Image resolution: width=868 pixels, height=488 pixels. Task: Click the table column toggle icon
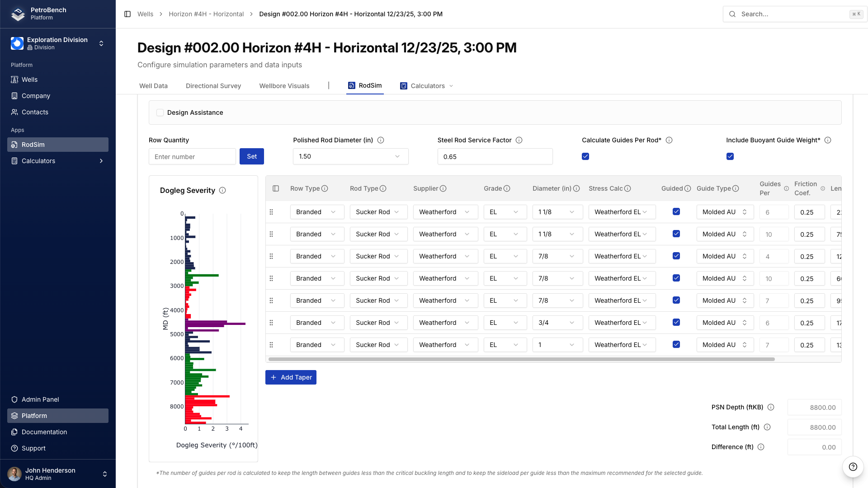click(276, 188)
